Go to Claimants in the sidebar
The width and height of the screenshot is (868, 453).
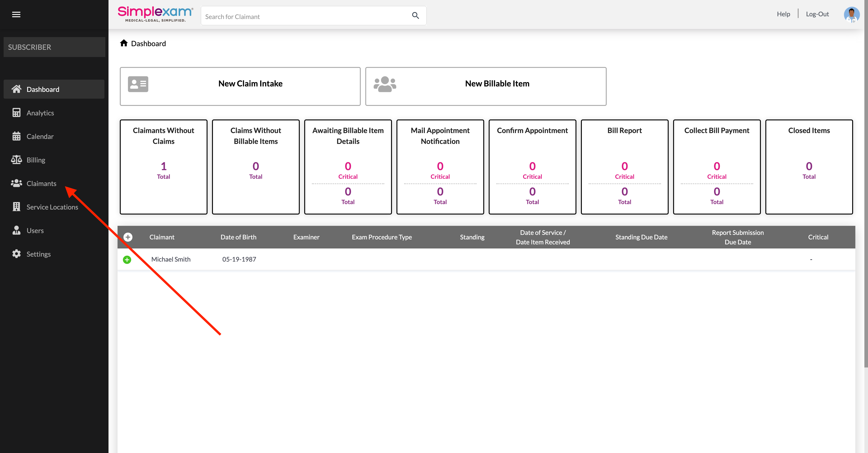point(41,184)
